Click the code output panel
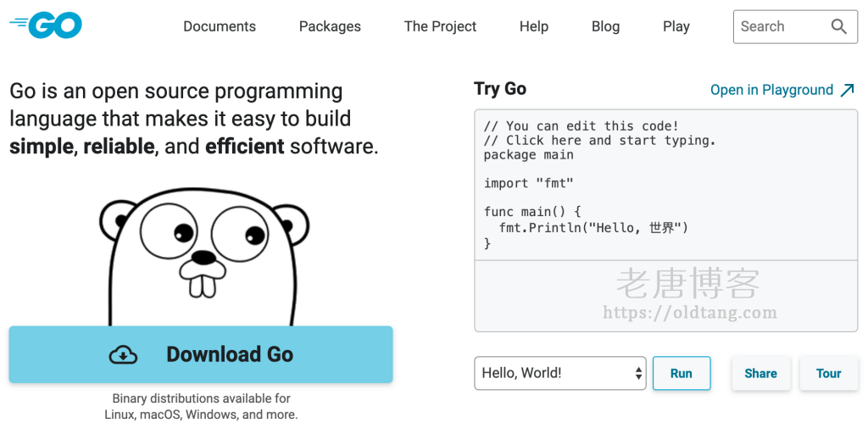This screenshot has height=434, width=868. tap(666, 296)
